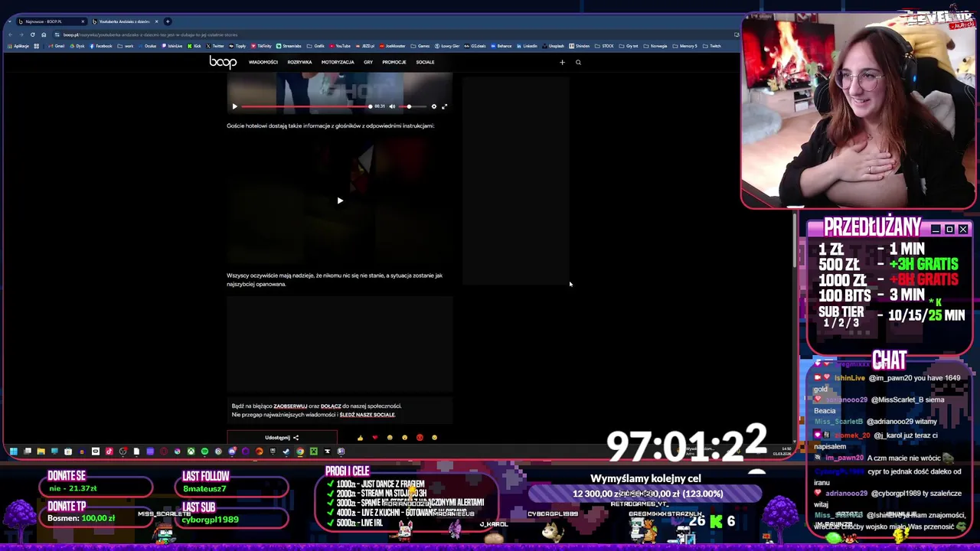Seek along the top video progress bar
This screenshot has width=980, height=551.
pyautogui.click(x=306, y=106)
